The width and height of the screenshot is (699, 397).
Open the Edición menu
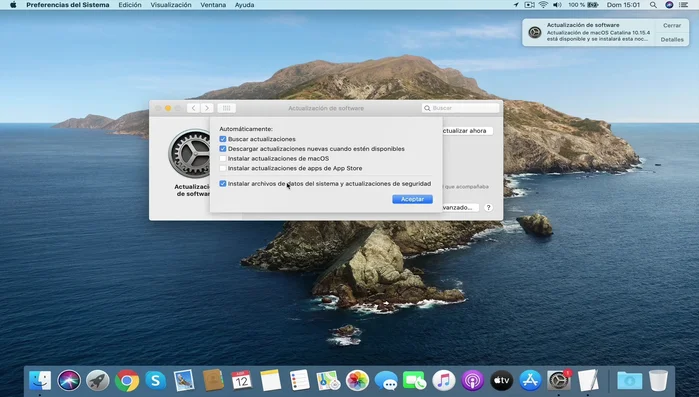click(130, 5)
